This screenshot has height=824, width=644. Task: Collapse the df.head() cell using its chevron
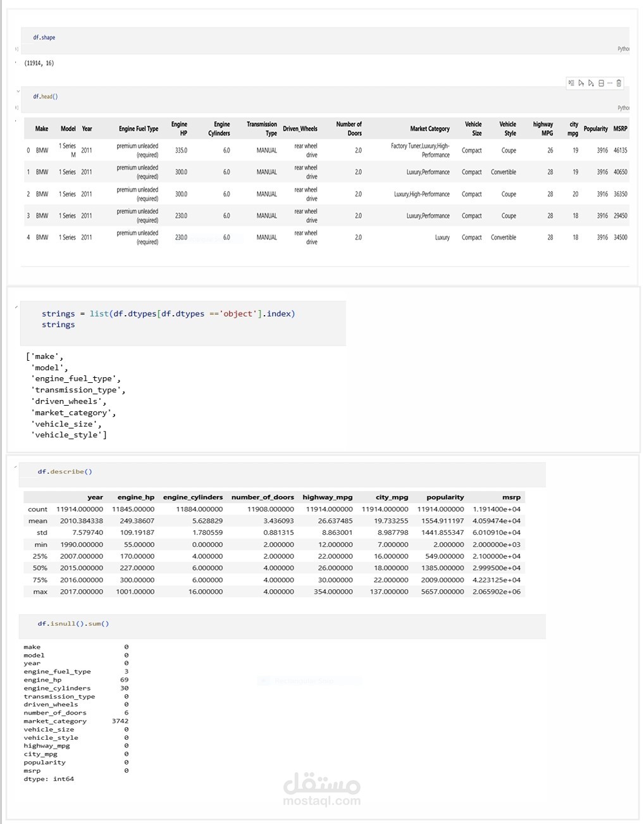(x=18, y=91)
